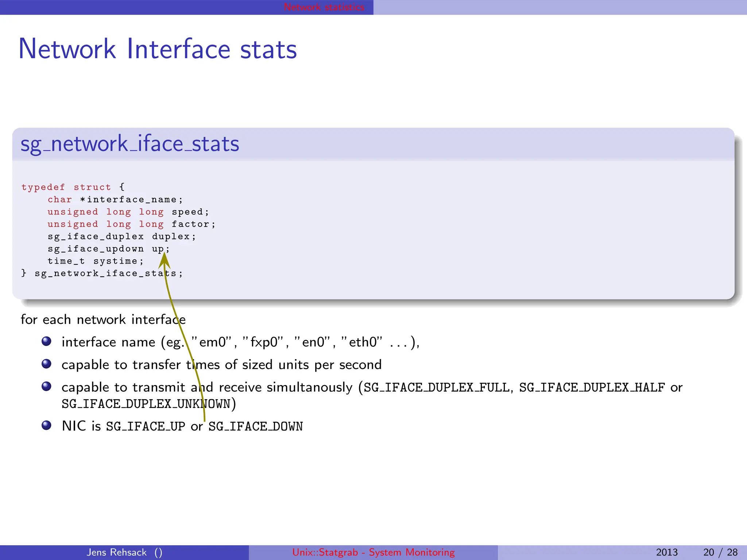Click the code line 'unsigned long long speed;'
The height and width of the screenshot is (560, 747).
click(128, 212)
